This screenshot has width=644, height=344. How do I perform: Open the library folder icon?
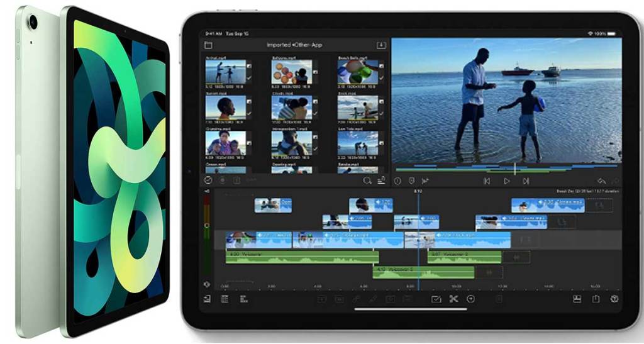pyautogui.click(x=208, y=45)
